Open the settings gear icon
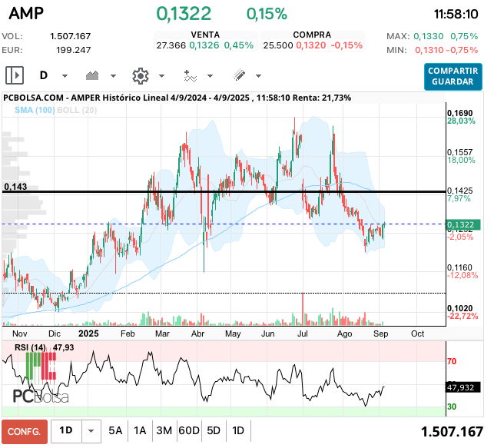The height and width of the screenshot is (448, 494). [x=140, y=76]
